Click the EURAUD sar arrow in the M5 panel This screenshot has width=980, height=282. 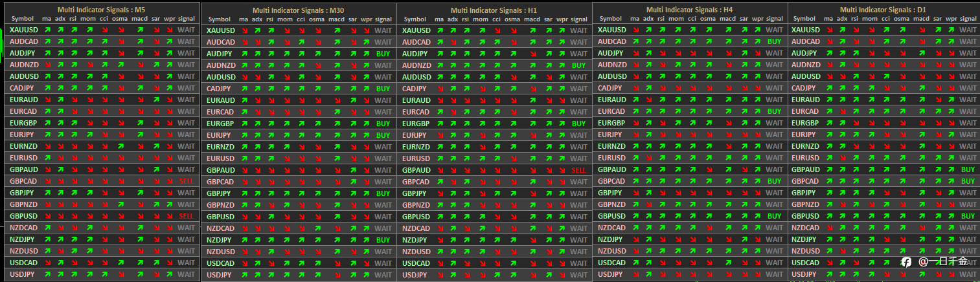pyautogui.click(x=155, y=100)
